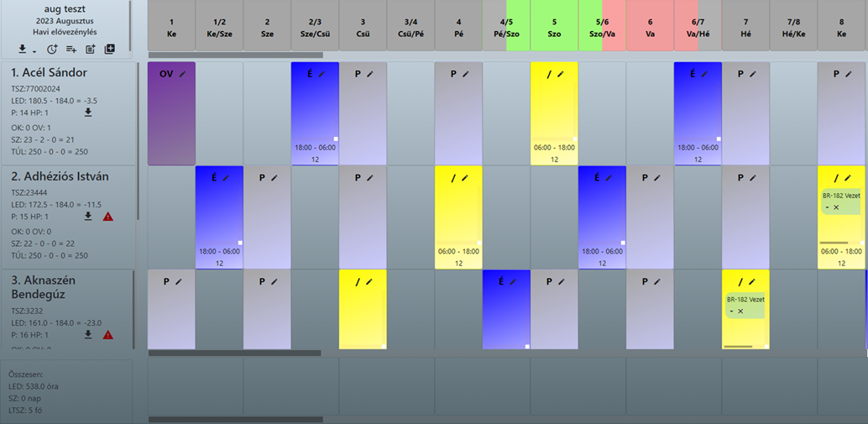Download Acél Sándor's schedule with the download icon
This screenshot has width=868, height=424.
[x=88, y=112]
